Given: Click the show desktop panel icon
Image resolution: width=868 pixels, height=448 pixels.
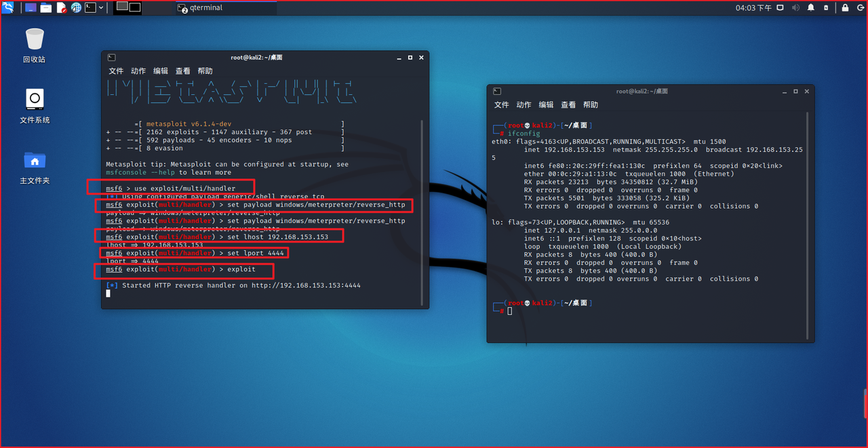Looking at the screenshot, I should click(x=31, y=8).
